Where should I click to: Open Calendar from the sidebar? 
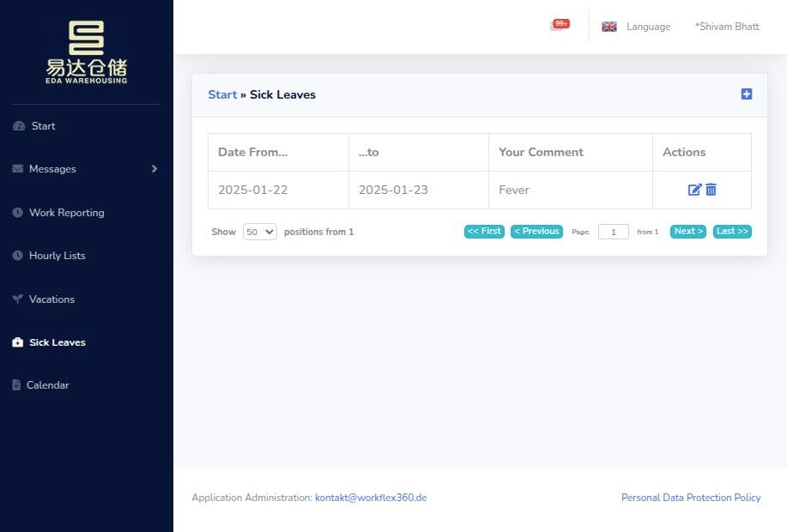[48, 385]
